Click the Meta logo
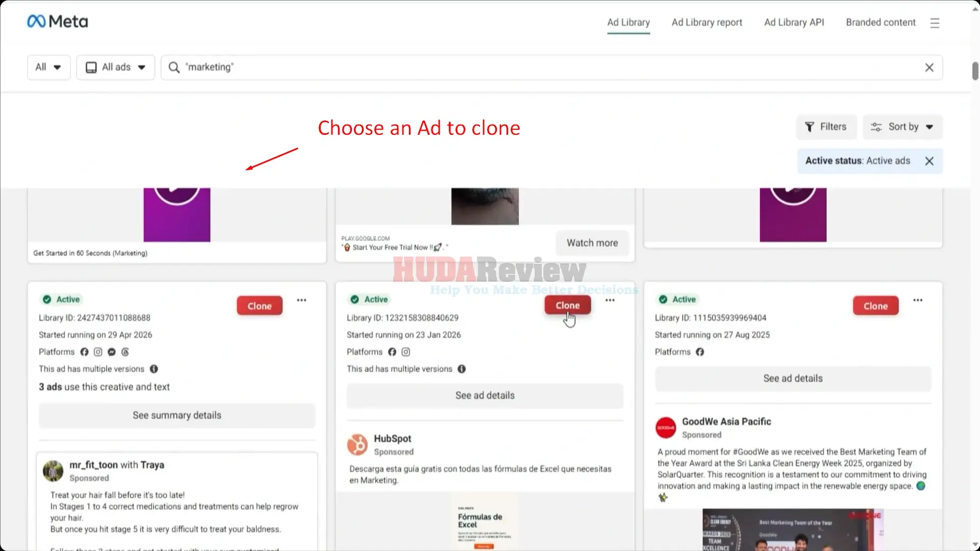 (x=57, y=21)
